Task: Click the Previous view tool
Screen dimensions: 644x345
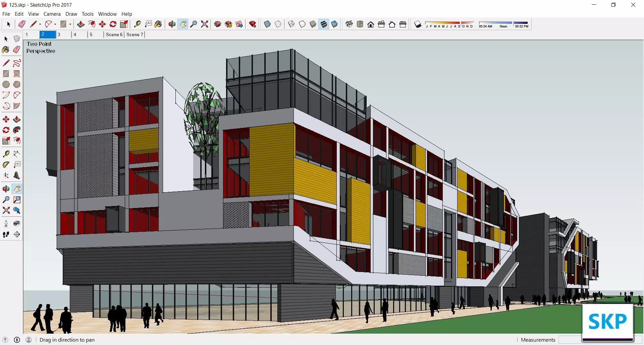Action: coord(17,210)
